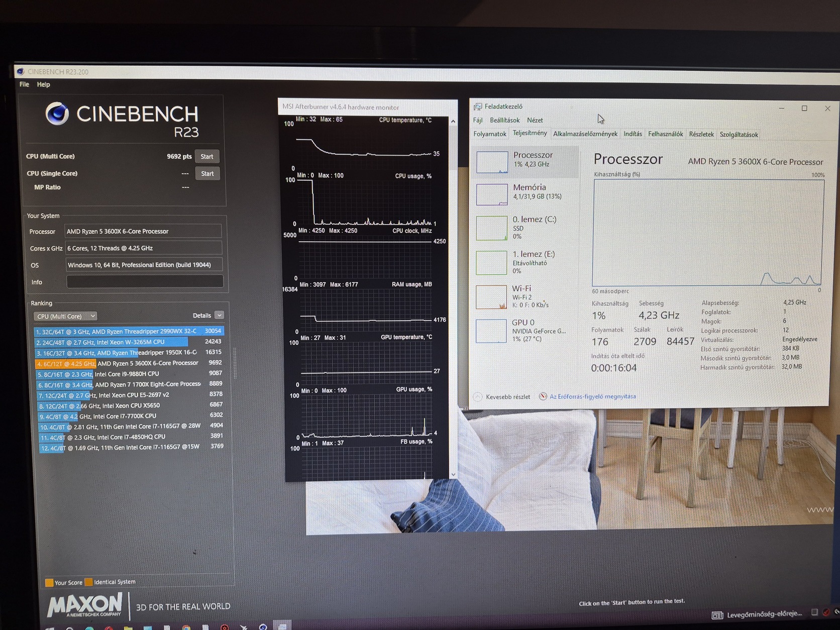This screenshot has width=840, height=630.
Task: Click the Processor field in Your System
Action: coord(143,231)
